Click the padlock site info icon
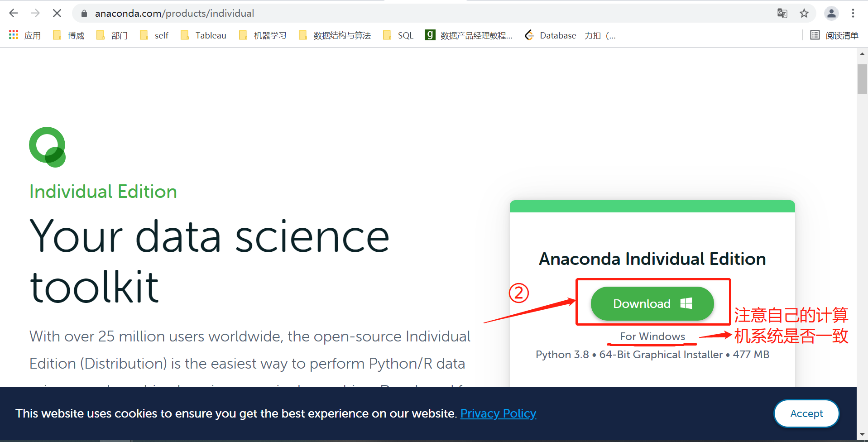 click(84, 14)
